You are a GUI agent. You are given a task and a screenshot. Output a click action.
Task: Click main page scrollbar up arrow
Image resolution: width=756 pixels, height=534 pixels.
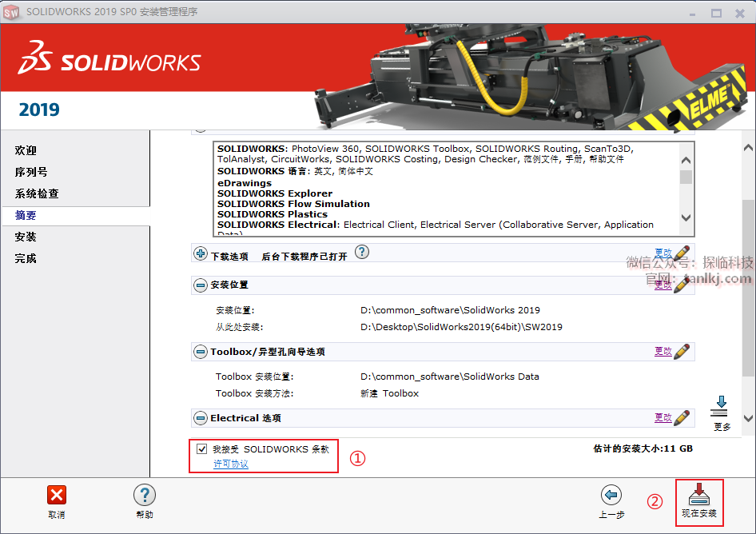[x=748, y=148]
